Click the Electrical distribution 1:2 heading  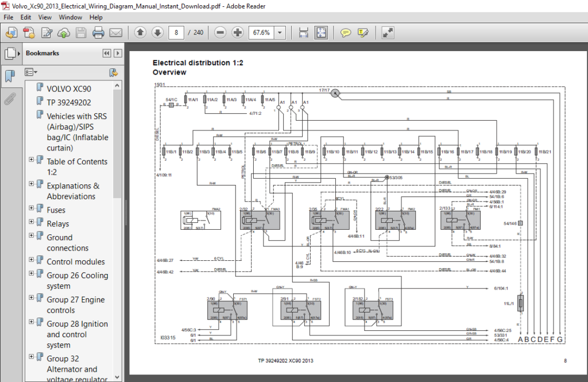[198, 63]
